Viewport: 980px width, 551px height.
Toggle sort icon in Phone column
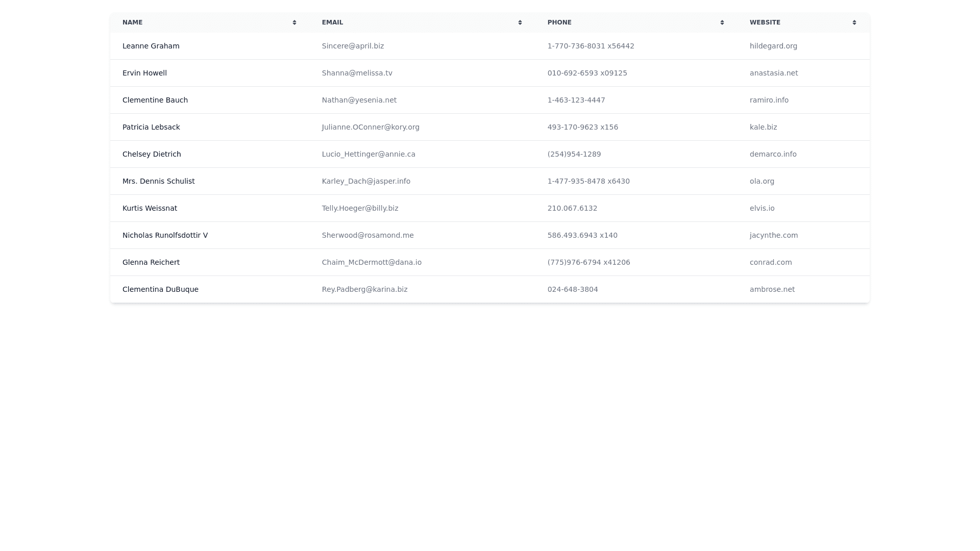tap(722, 22)
